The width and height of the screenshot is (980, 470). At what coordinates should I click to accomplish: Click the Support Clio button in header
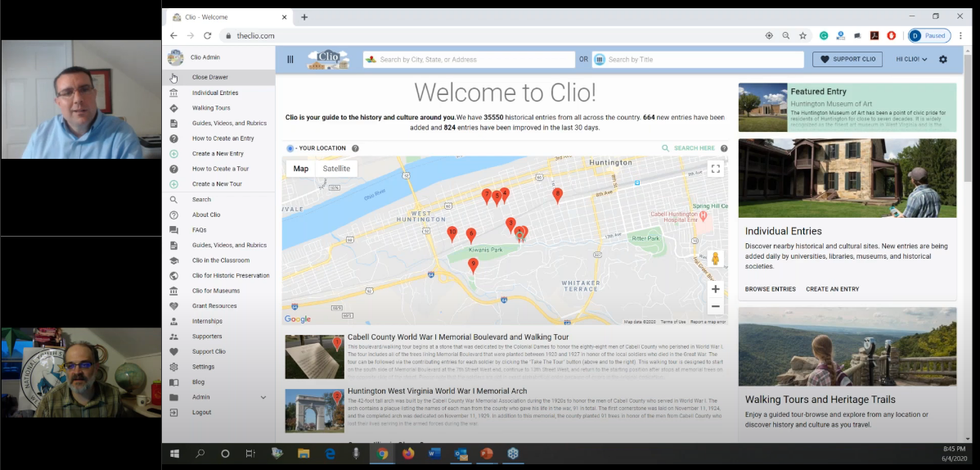(x=847, y=60)
